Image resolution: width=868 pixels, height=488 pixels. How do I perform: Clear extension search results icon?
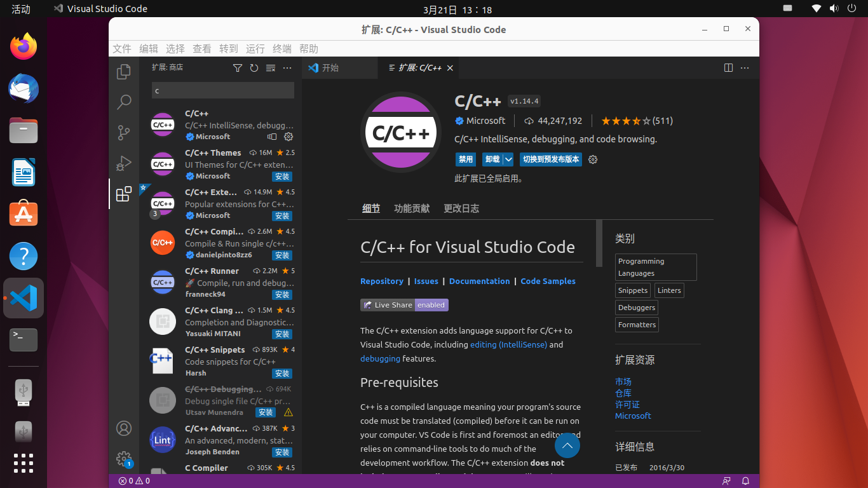pos(271,68)
